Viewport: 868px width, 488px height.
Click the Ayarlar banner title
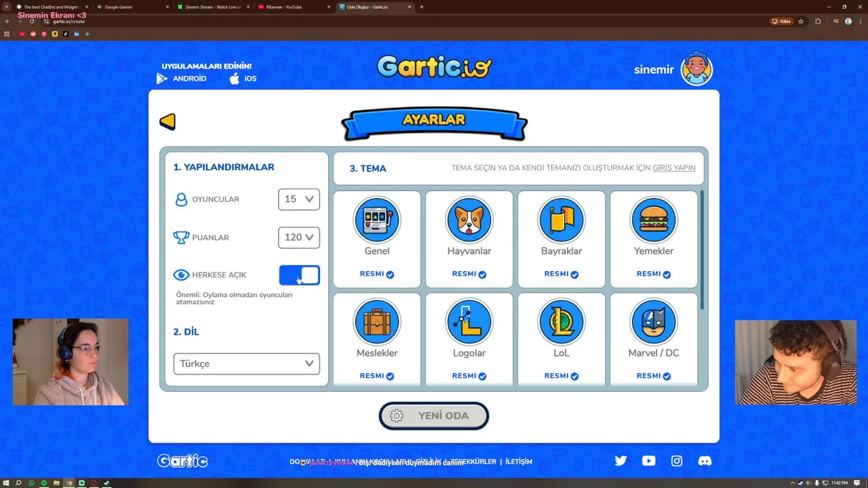click(434, 120)
